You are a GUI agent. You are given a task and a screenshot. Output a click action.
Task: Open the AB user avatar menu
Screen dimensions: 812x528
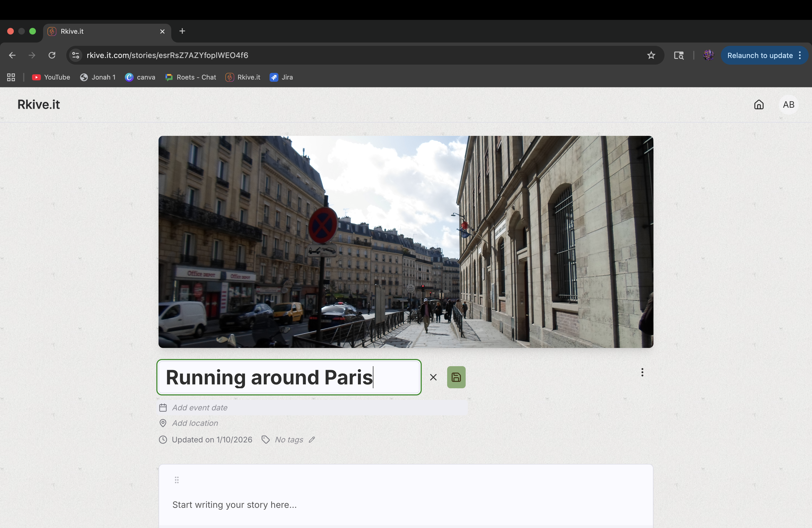point(788,104)
